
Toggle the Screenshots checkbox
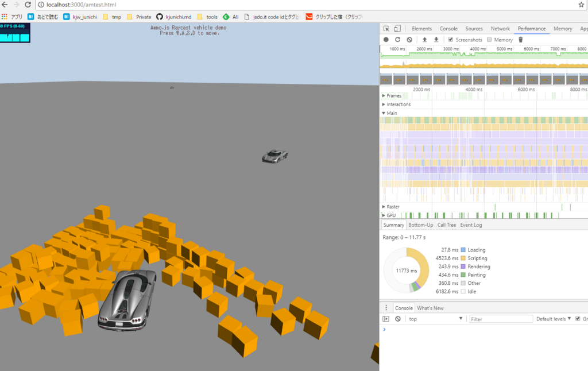[x=451, y=40]
